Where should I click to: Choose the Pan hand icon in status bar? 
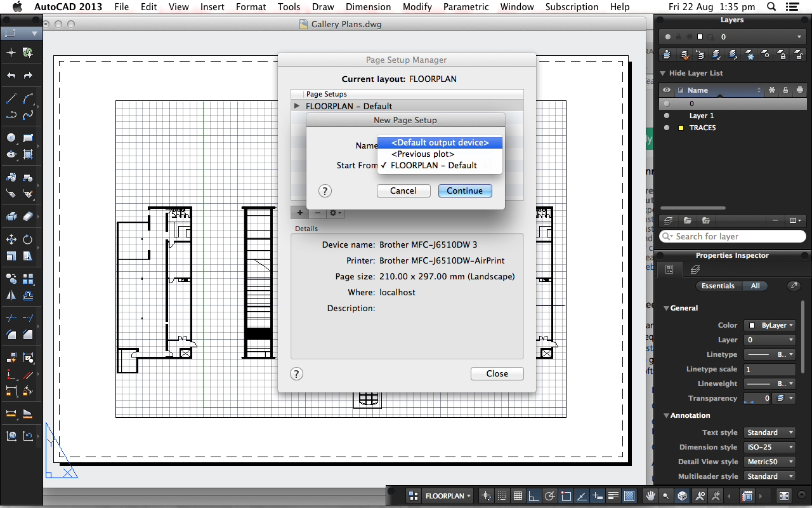click(x=650, y=496)
